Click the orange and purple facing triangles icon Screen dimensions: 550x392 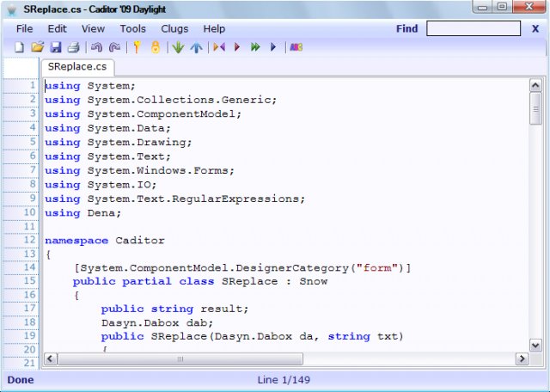pos(219,47)
